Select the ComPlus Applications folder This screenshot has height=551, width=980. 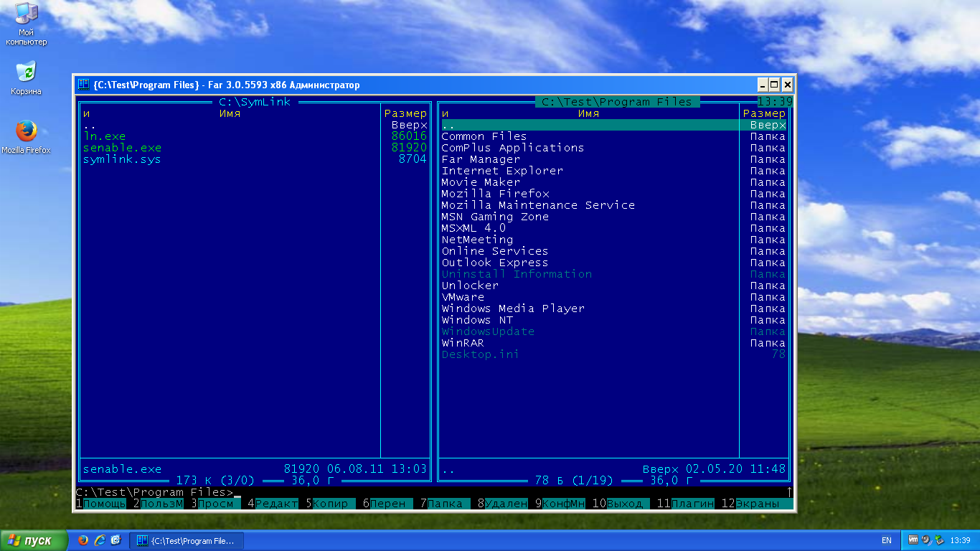pos(514,148)
